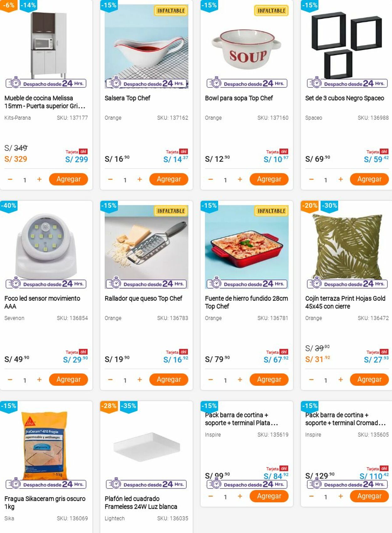
Task: Add Mueble de cocina Melissa to cart
Action: [68, 179]
